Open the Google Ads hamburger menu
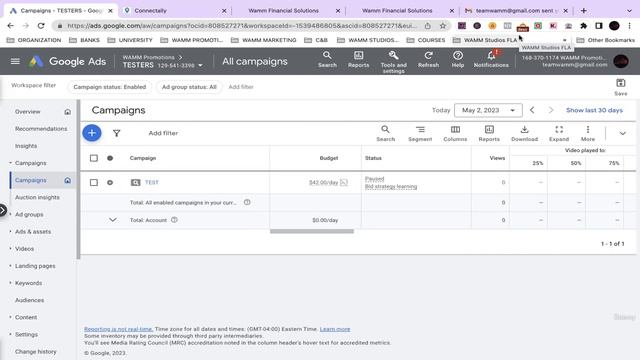This screenshot has width=640, height=360. coord(15,61)
